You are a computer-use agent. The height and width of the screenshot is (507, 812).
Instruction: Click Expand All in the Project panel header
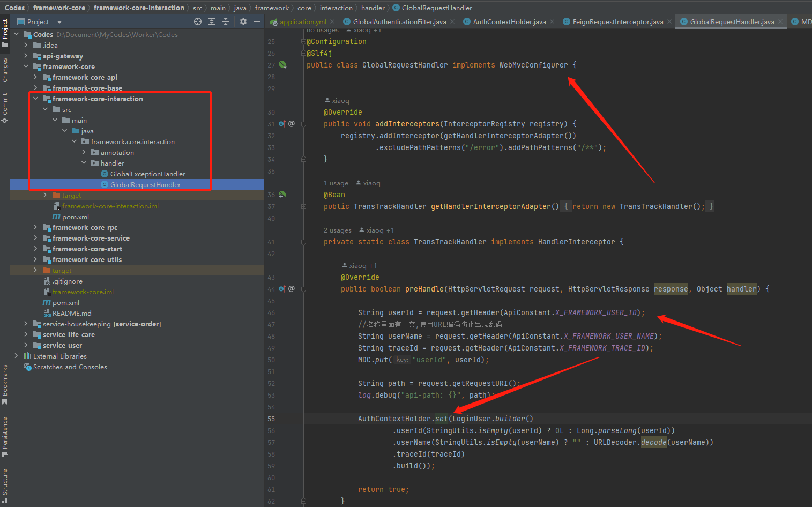[212, 21]
